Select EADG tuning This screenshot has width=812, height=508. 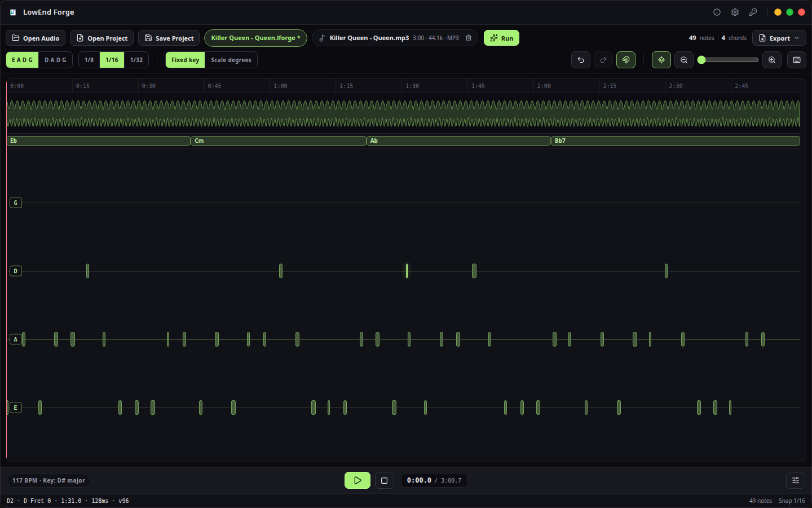coord(23,60)
